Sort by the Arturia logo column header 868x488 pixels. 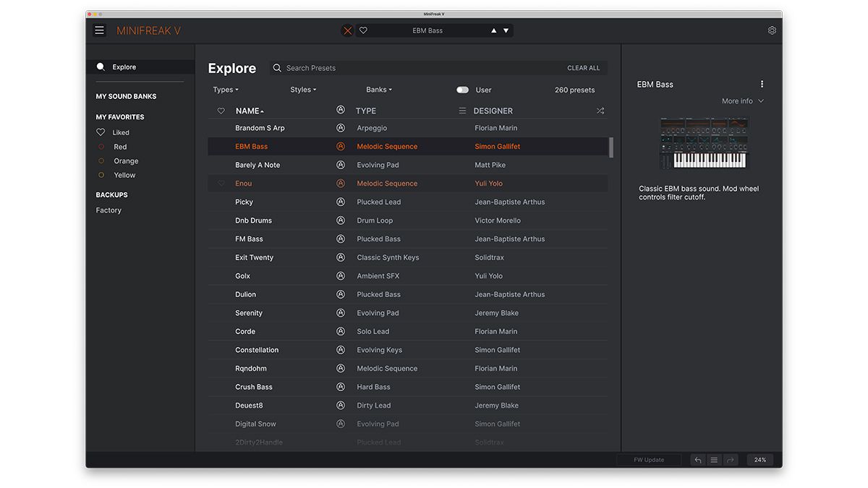[x=341, y=111]
